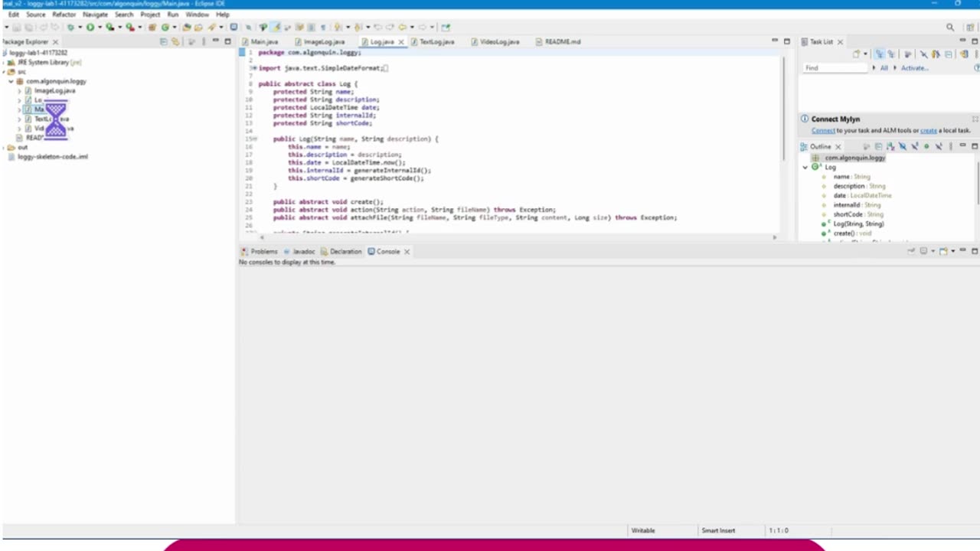The image size is (980, 551).
Task: Click the All filter in Task List
Action: (x=884, y=67)
